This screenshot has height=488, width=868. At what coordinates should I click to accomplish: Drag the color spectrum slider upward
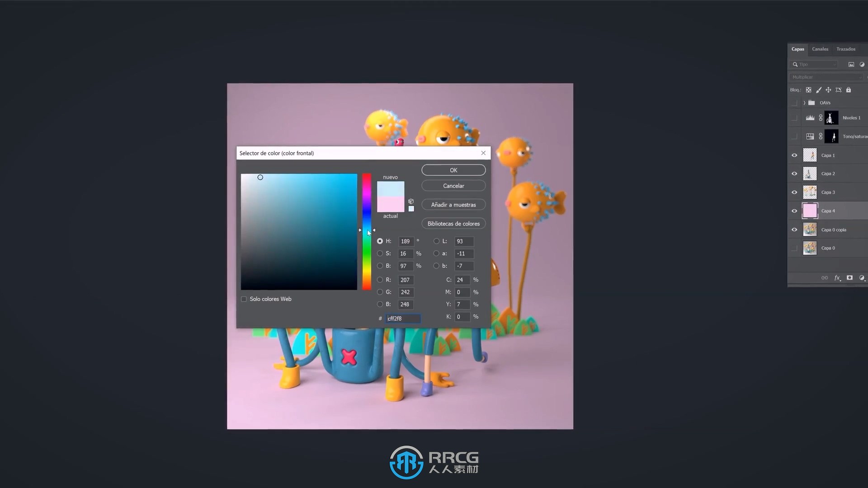click(366, 230)
